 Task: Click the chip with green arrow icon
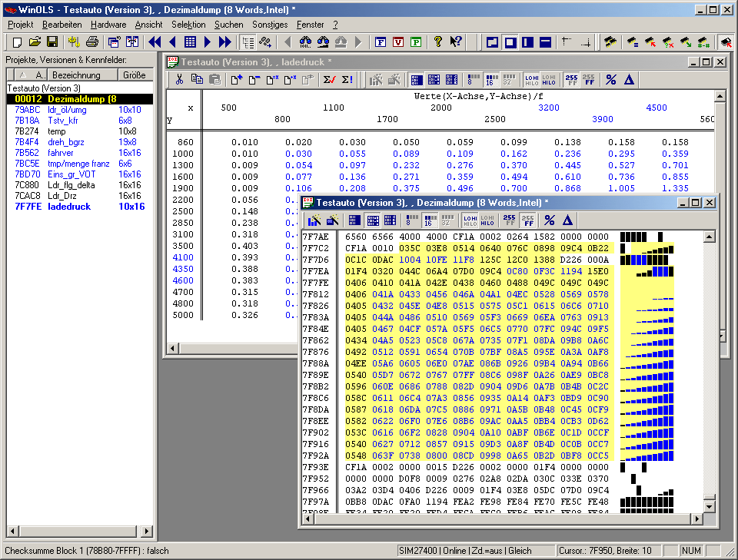[x=686, y=42]
